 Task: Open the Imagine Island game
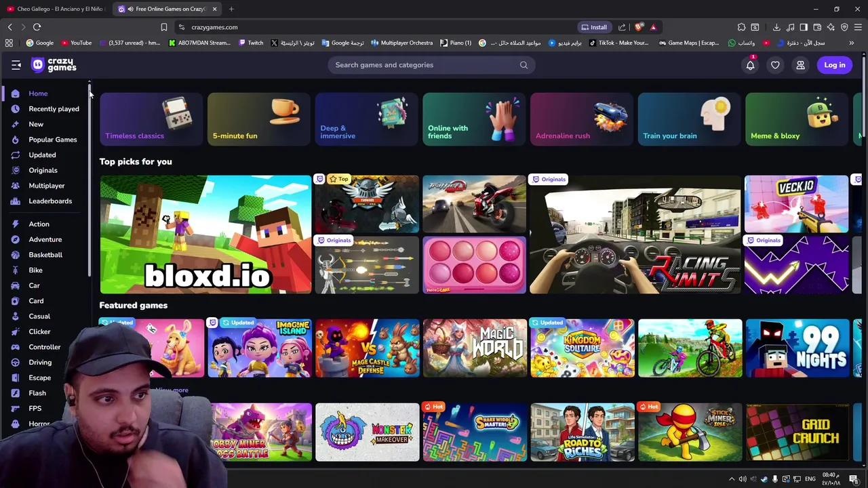[x=259, y=348]
